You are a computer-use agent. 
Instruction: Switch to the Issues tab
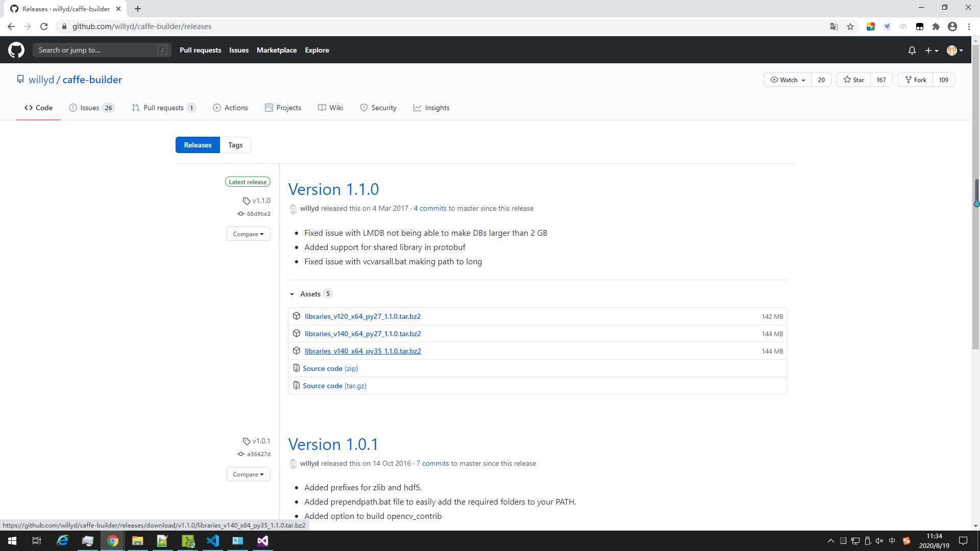tap(92, 108)
